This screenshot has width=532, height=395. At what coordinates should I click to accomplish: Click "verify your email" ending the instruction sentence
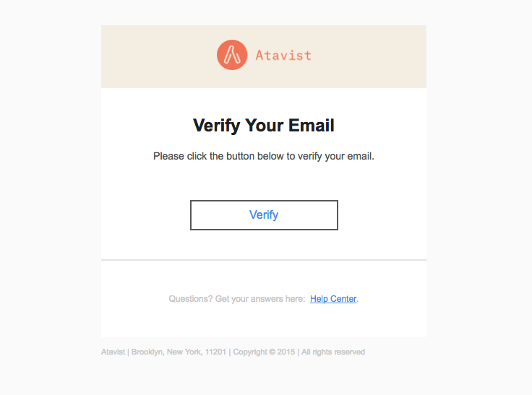click(x=334, y=156)
